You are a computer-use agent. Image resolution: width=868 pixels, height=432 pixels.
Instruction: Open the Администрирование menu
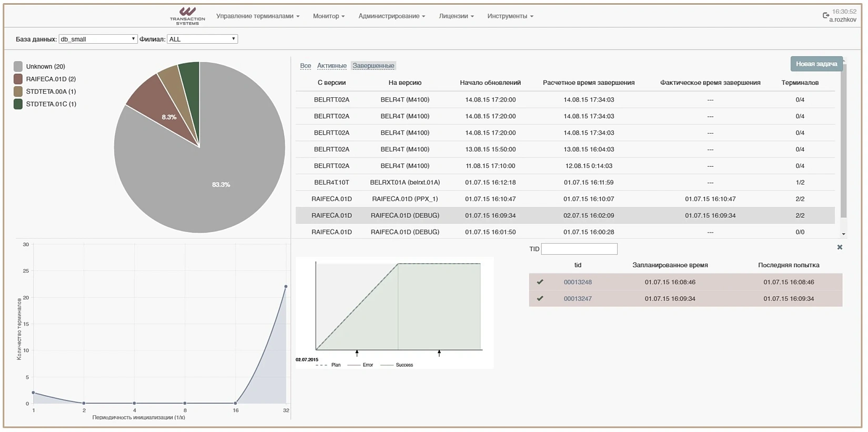(391, 16)
